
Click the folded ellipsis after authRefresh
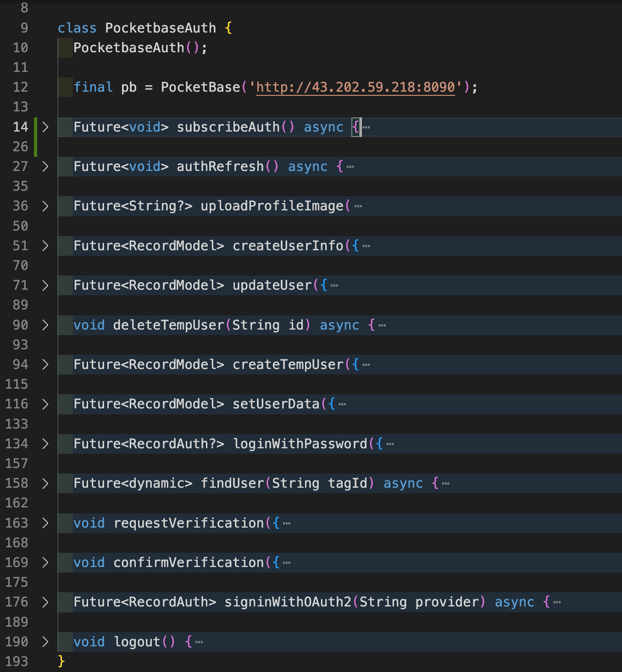coord(350,167)
